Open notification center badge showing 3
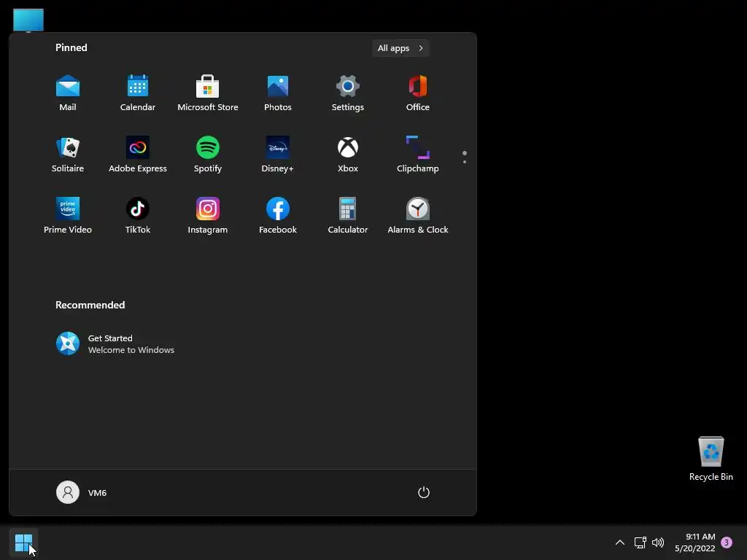 (727, 542)
